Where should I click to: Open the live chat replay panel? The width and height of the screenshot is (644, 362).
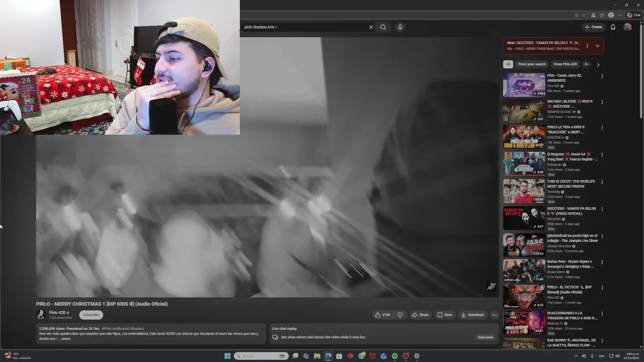click(485, 337)
